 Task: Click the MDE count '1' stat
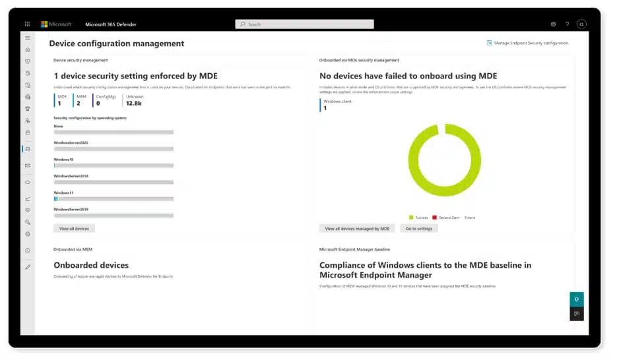tap(62, 100)
